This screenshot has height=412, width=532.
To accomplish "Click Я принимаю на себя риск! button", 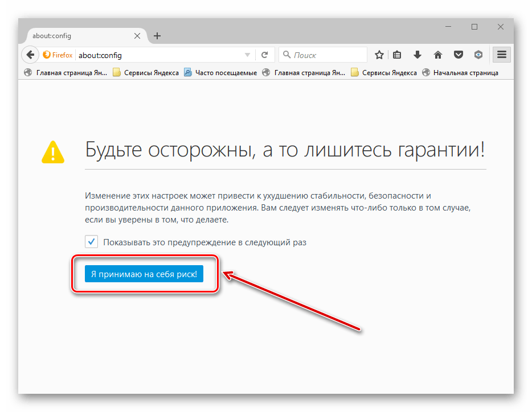I will pos(144,274).
